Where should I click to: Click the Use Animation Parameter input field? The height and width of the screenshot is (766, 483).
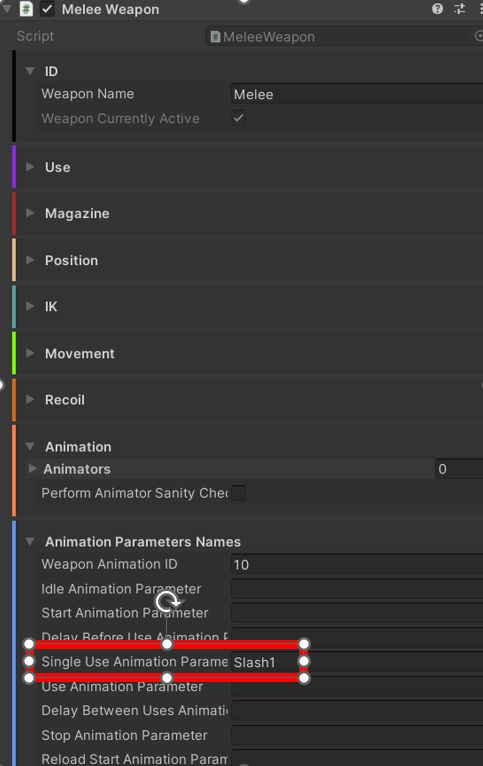point(357,686)
